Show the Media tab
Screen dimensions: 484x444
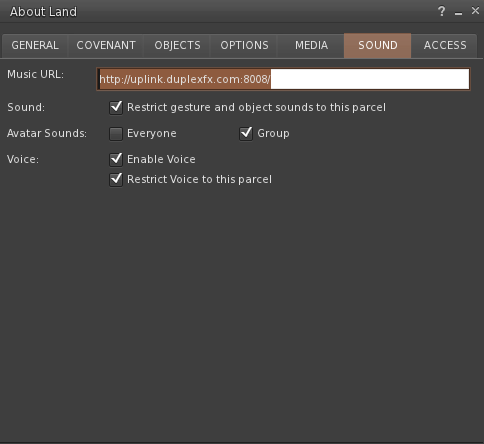click(x=311, y=45)
